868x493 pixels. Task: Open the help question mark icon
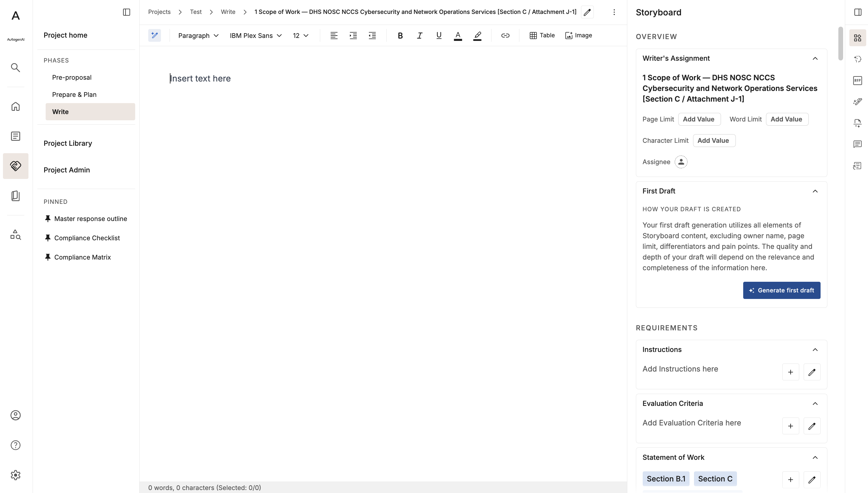point(16,445)
